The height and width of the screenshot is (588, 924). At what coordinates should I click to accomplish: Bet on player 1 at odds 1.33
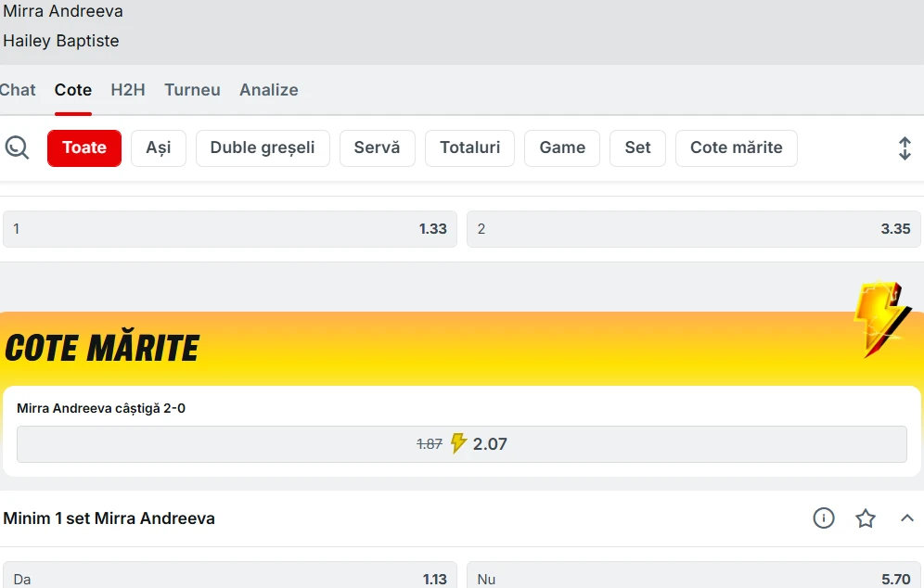(230, 229)
